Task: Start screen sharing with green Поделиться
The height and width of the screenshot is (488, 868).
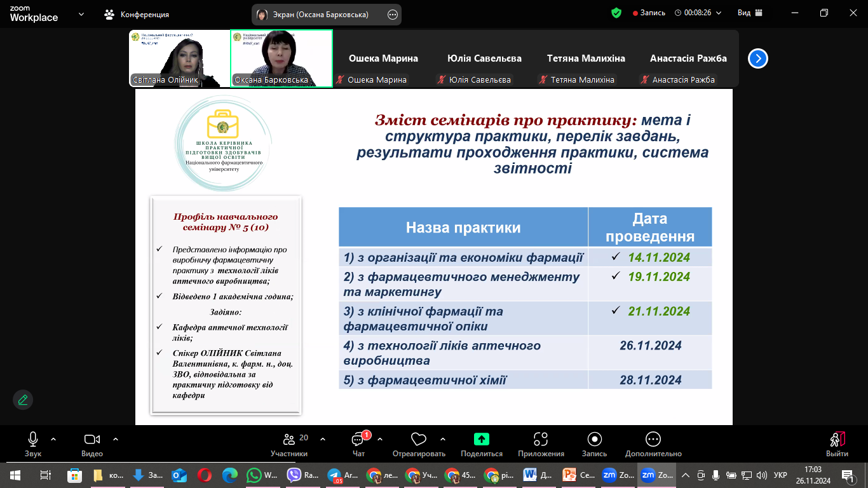Action: coord(482,444)
